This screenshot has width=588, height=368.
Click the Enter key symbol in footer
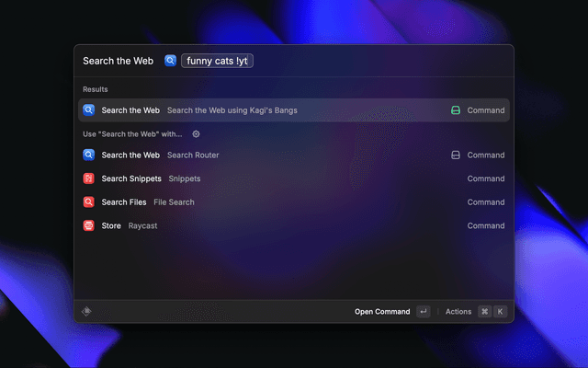(x=423, y=312)
